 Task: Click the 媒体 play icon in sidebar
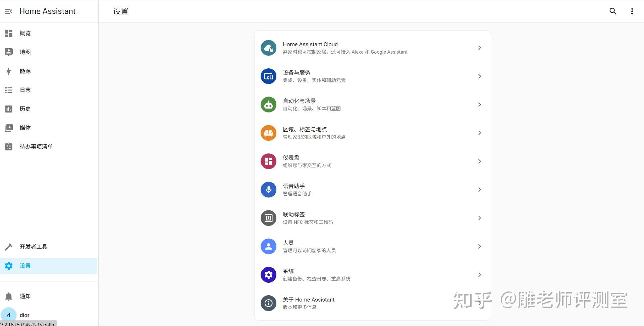(9, 128)
